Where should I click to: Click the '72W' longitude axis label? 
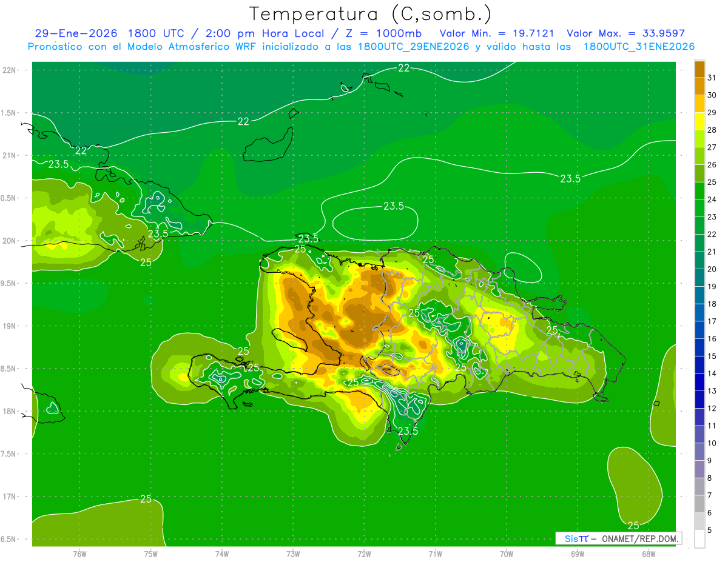click(364, 554)
